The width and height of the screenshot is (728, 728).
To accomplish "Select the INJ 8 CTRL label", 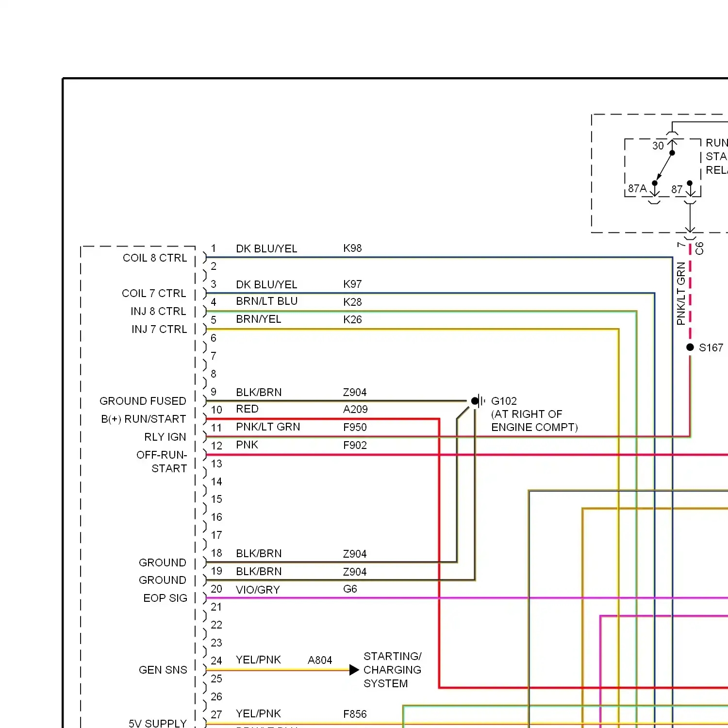I will click(x=158, y=311).
